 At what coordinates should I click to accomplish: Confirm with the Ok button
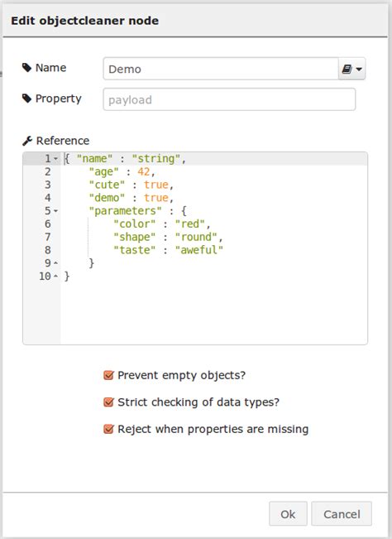[x=288, y=513]
